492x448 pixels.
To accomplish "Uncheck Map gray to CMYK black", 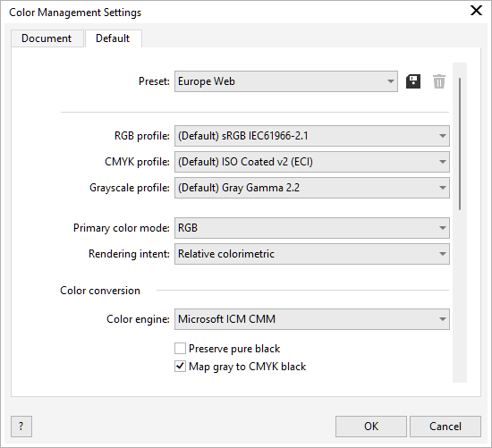I will point(180,367).
